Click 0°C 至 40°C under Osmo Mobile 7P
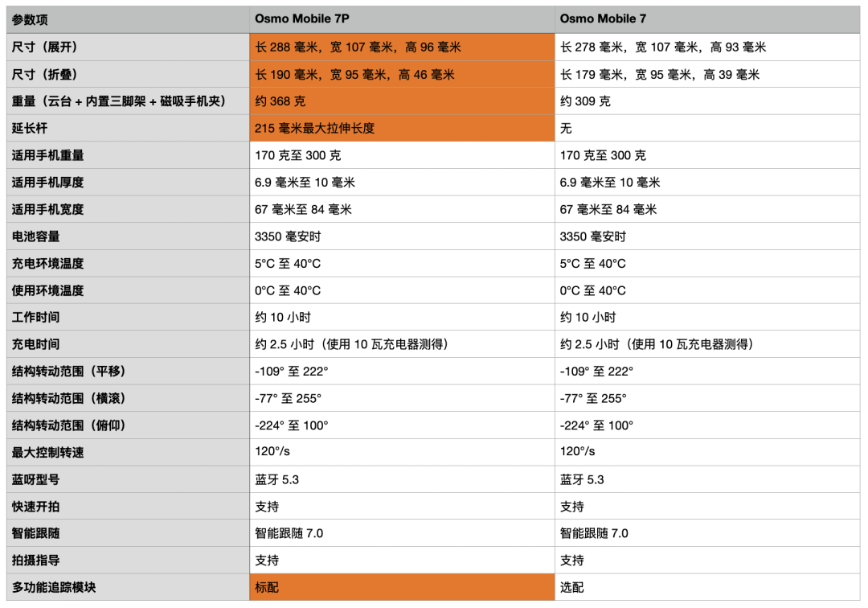 point(402,290)
